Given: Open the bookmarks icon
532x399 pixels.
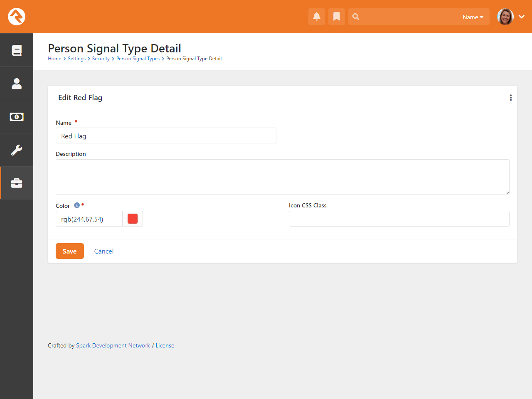Looking at the screenshot, I should 337,17.
